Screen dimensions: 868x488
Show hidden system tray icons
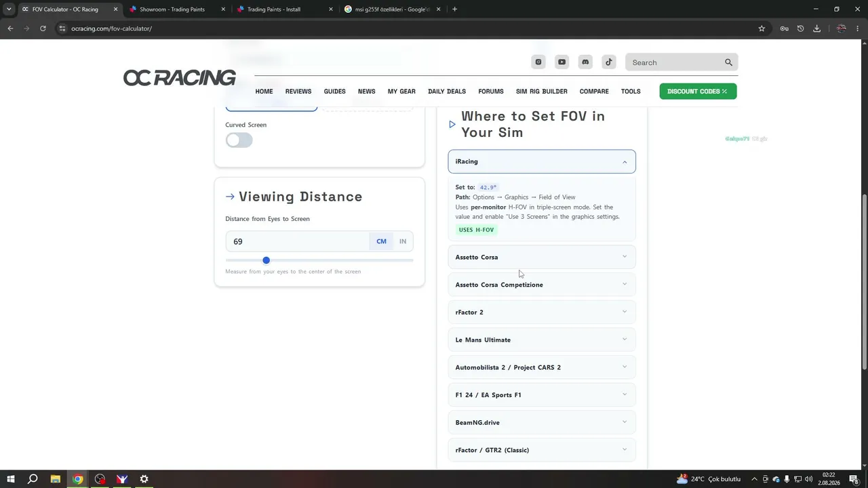[754, 479]
